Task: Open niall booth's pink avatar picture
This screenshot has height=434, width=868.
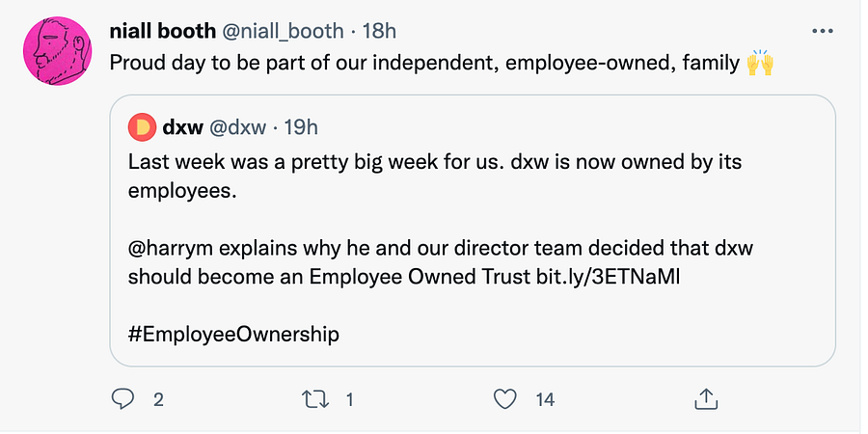Action: (57, 51)
